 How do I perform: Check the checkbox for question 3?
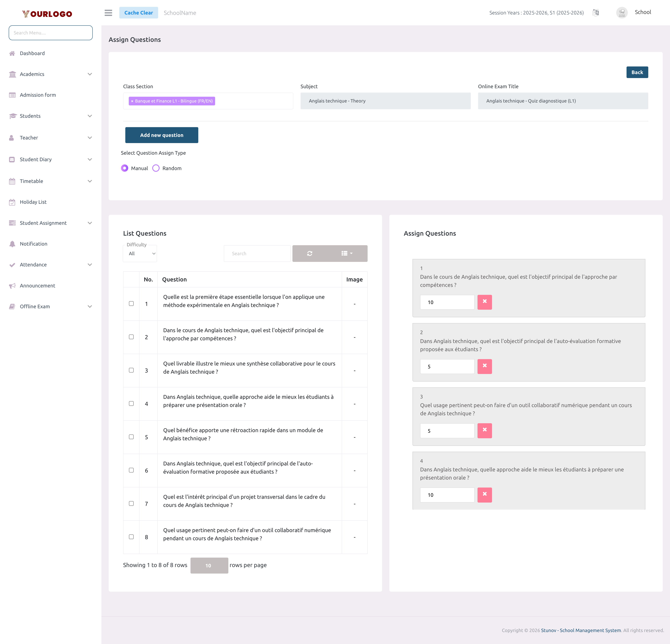(131, 370)
